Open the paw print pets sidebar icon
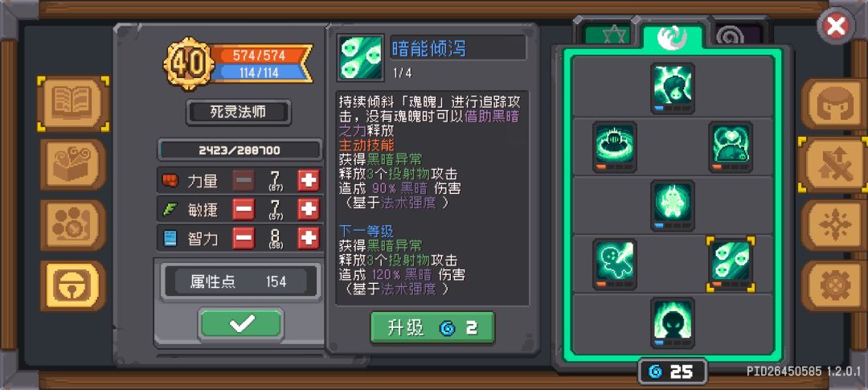This screenshot has height=390, width=868. tap(73, 225)
